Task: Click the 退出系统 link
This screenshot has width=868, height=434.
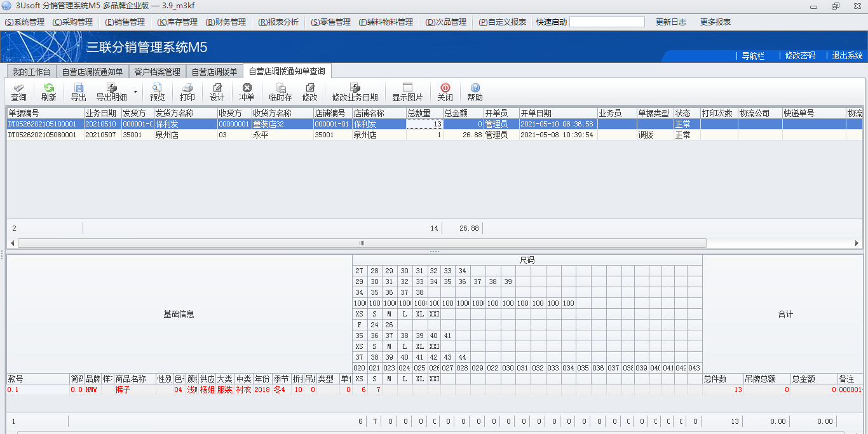Action: click(x=847, y=55)
